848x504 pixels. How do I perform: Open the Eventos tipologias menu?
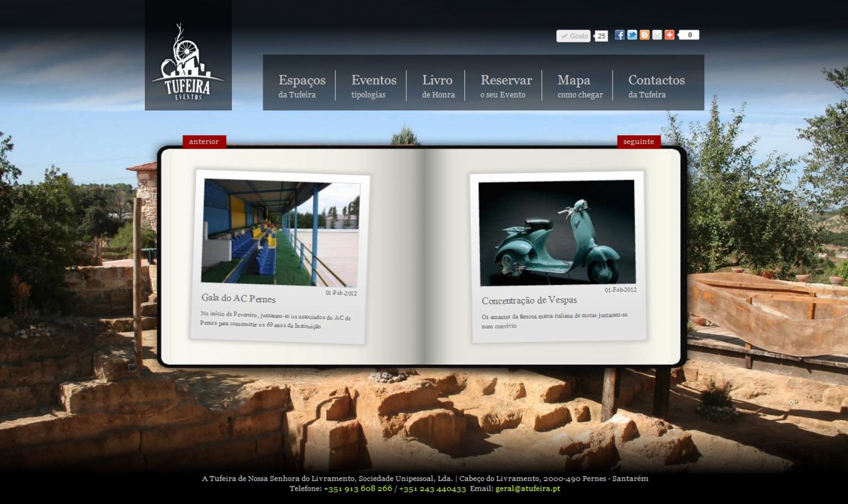[374, 86]
